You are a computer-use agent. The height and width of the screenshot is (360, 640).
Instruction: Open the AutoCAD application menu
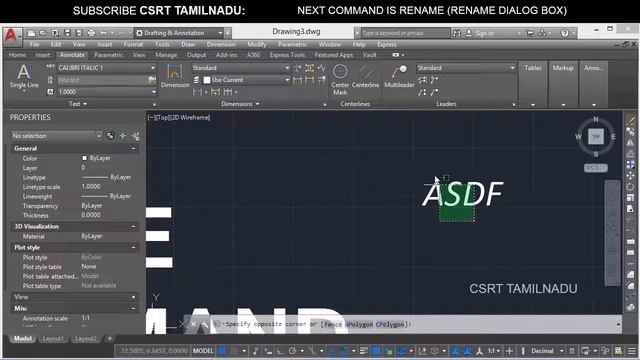point(11,36)
